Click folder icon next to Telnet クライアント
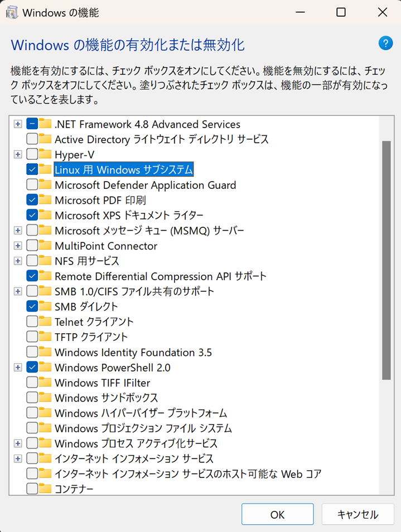The image size is (401, 532). tap(46, 321)
